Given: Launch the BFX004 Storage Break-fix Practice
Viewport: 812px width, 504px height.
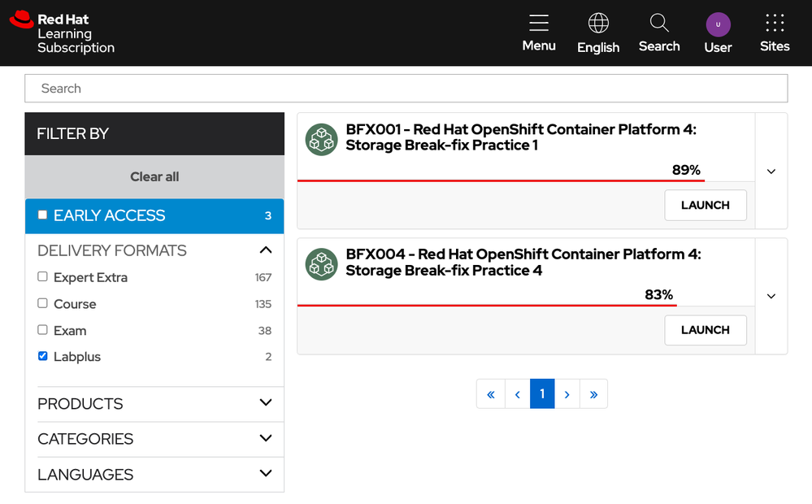Looking at the screenshot, I should (x=705, y=330).
